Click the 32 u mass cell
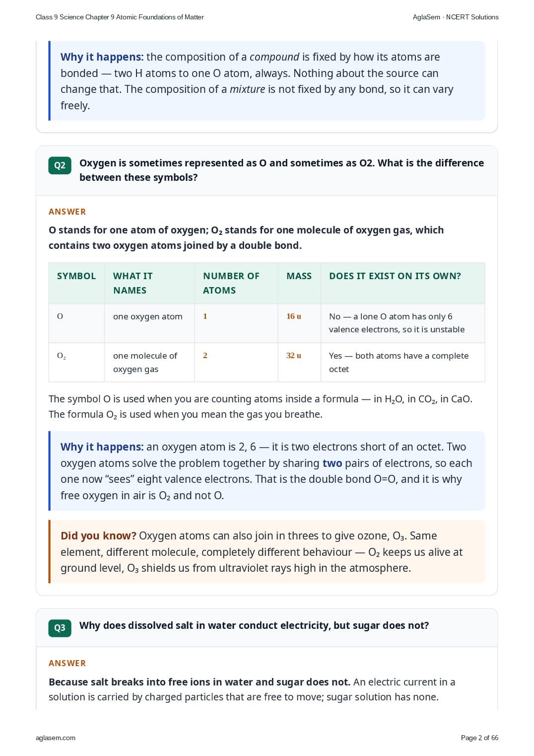Image resolution: width=534 pixels, height=756 pixels. [294, 356]
